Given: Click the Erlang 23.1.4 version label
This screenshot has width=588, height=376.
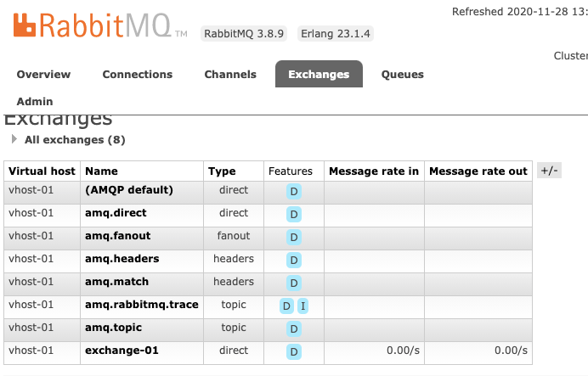Looking at the screenshot, I should [336, 34].
